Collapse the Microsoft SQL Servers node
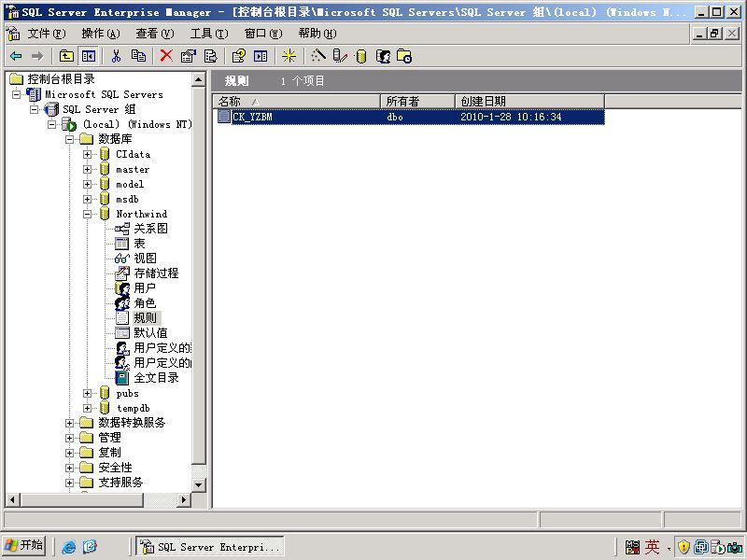 [x=17, y=94]
